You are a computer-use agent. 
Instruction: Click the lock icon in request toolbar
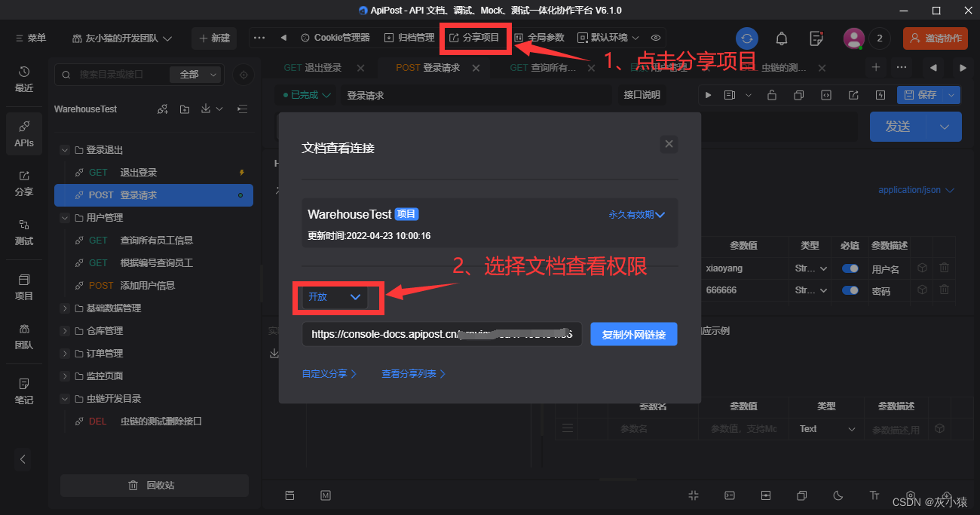coord(771,95)
